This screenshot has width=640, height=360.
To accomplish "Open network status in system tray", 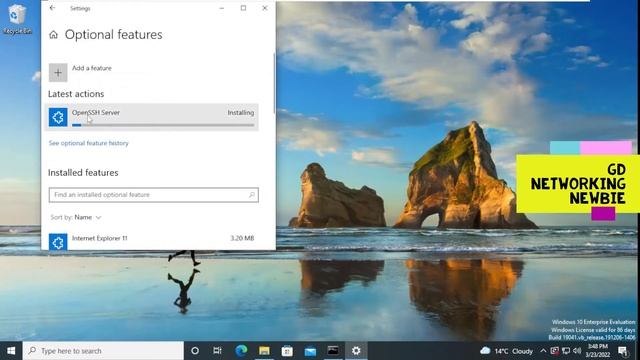I will (566, 351).
